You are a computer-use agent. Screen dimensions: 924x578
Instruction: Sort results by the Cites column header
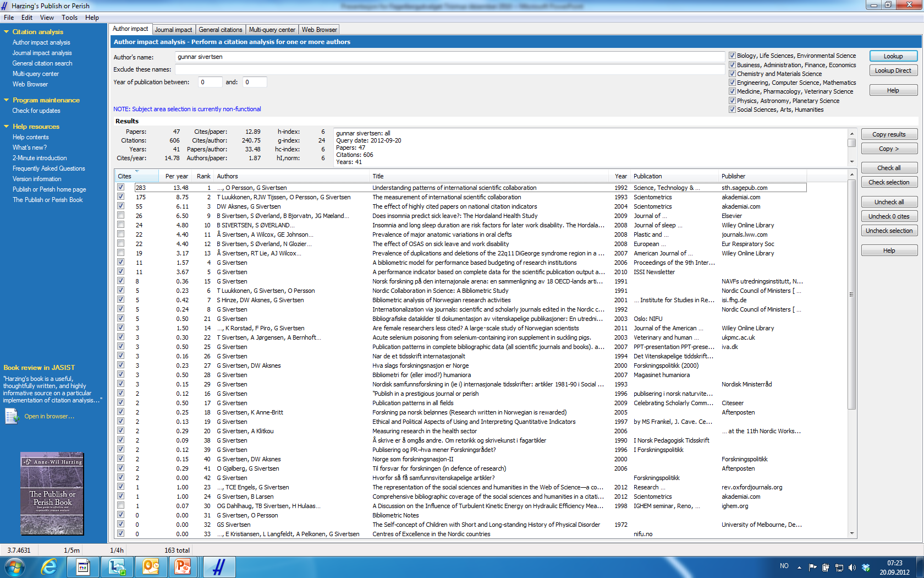point(136,176)
